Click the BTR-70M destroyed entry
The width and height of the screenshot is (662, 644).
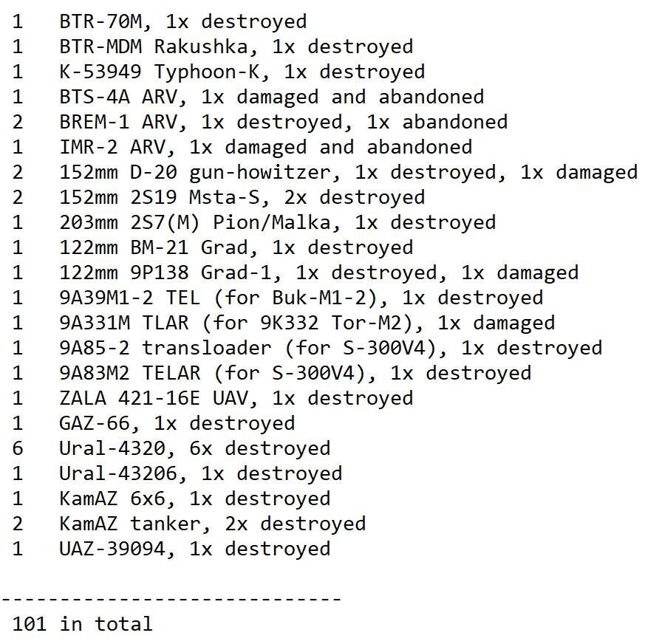182,21
